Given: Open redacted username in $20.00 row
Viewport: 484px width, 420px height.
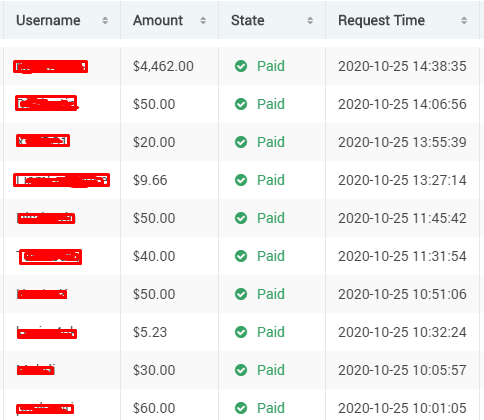Looking at the screenshot, I should click(43, 141).
